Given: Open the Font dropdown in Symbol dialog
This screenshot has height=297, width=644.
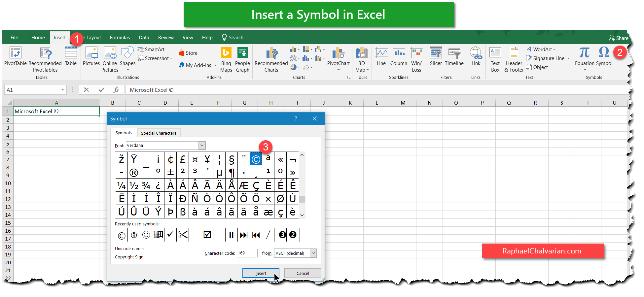Looking at the screenshot, I should 202,146.
